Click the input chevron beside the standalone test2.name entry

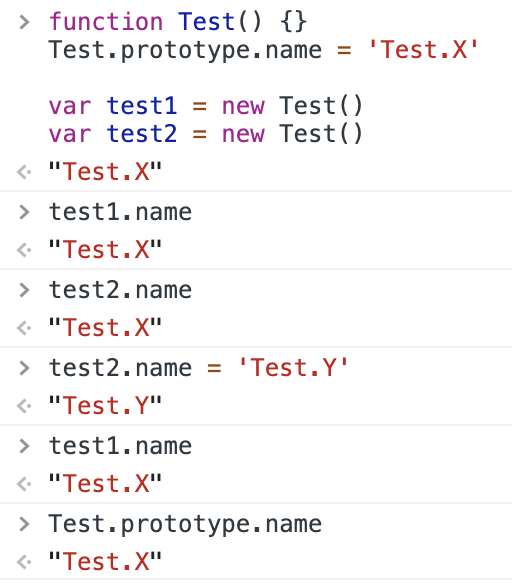pyautogui.click(x=24, y=290)
